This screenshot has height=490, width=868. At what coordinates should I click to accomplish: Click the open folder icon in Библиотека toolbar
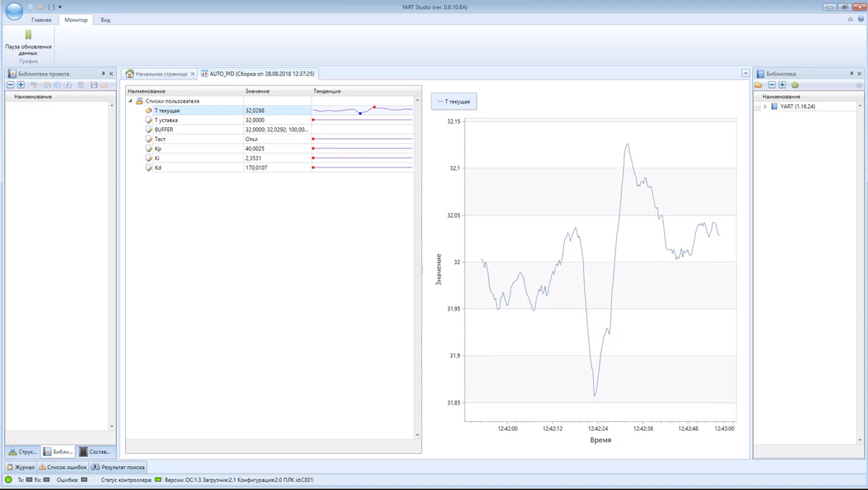tap(759, 85)
